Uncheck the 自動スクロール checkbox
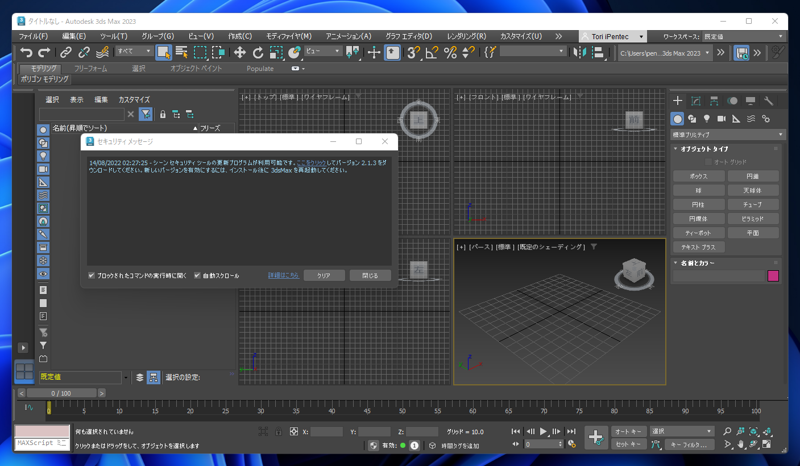This screenshot has width=800, height=466. (197, 276)
